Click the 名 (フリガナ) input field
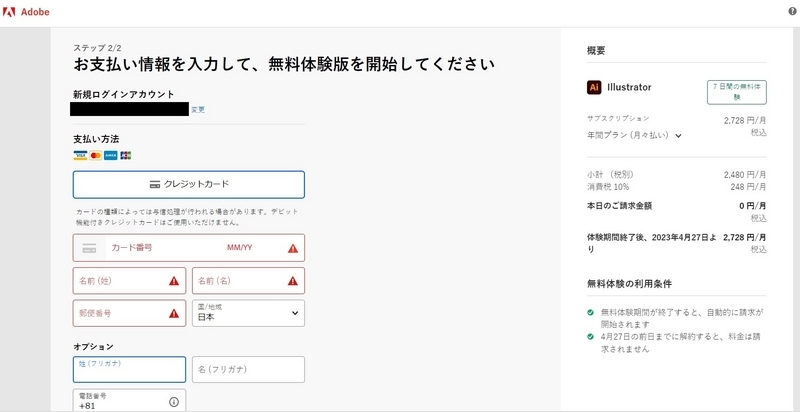Image resolution: width=800 pixels, height=412 pixels. (248, 370)
